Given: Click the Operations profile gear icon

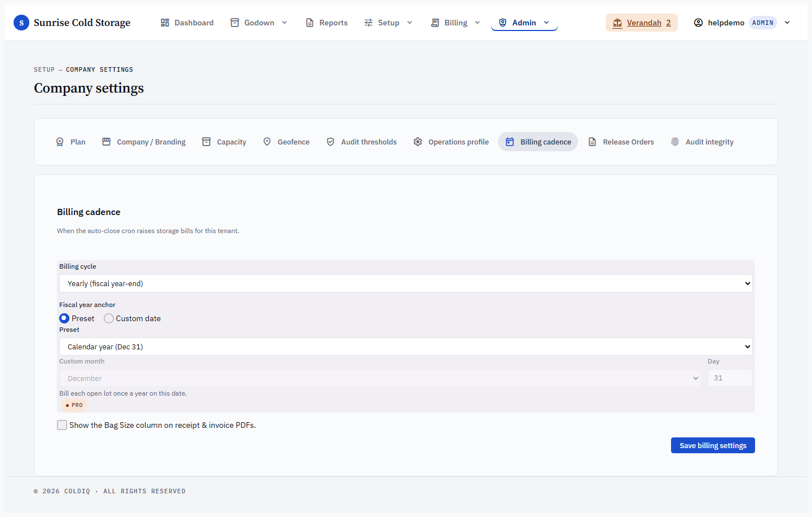Looking at the screenshot, I should [418, 142].
